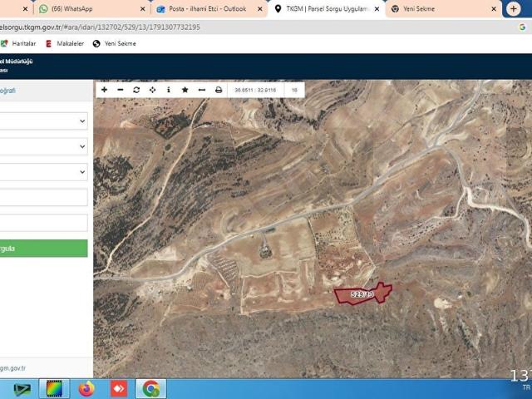Switch to TKGM Parsel Sorgu tab
Screen dimensions: 532x399
[x=326, y=9]
